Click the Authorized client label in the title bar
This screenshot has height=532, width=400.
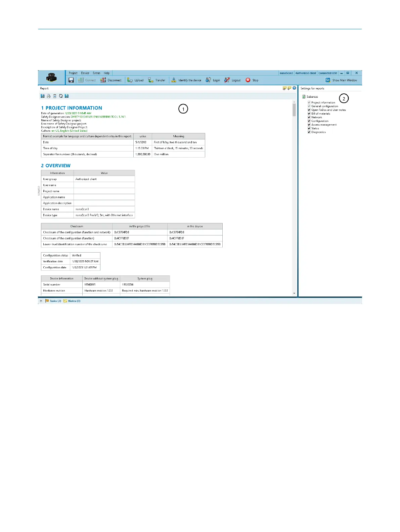(306, 73)
